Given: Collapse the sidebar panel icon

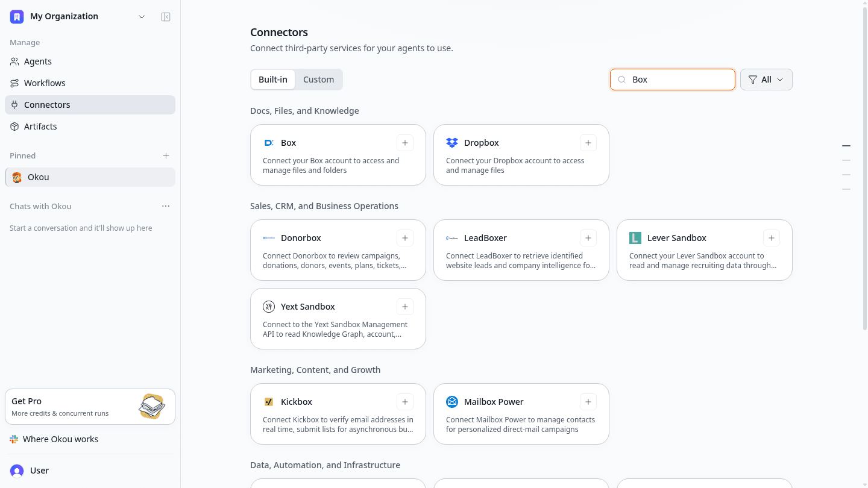Looking at the screenshot, I should [x=166, y=17].
